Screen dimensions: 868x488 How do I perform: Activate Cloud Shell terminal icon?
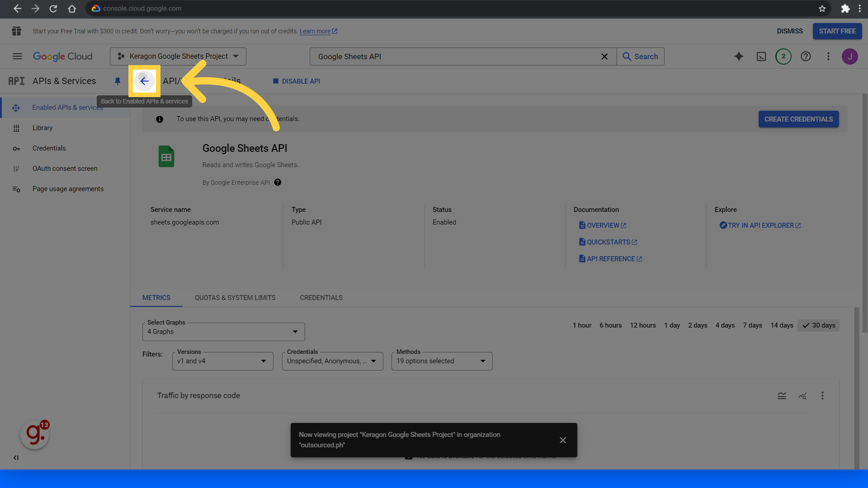[x=761, y=56]
